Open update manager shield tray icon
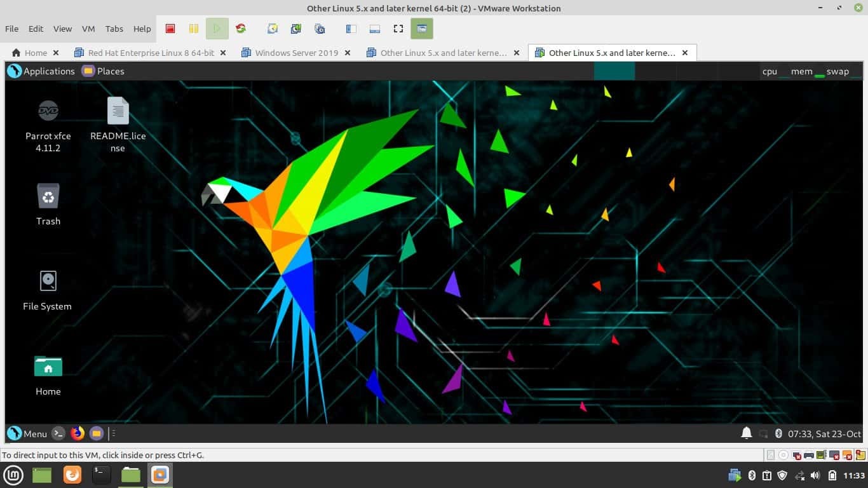868x488 pixels. click(x=782, y=475)
